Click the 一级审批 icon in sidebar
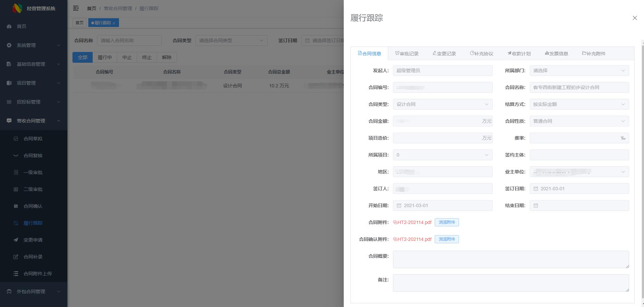 pos(16,172)
